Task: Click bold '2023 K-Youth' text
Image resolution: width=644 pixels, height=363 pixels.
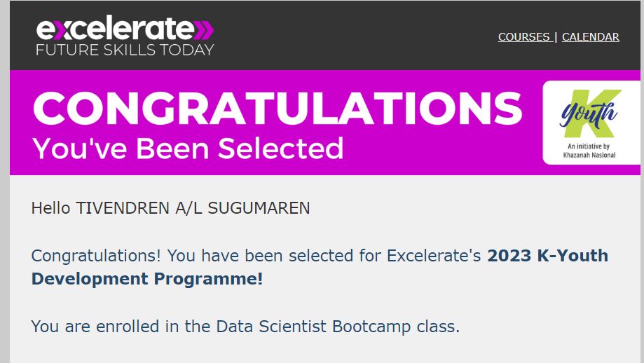Action: (x=547, y=255)
